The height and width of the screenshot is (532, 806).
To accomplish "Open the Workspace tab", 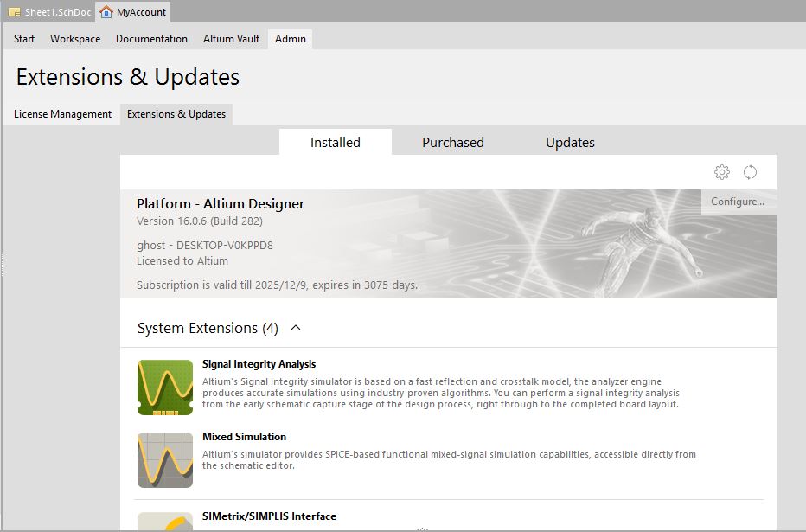I will coord(75,39).
